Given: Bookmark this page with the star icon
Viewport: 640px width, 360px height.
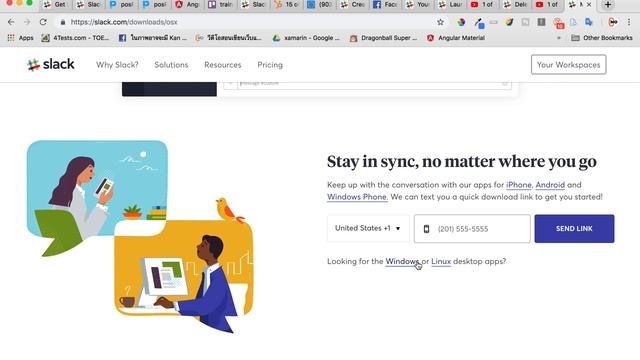Looking at the screenshot, I should [x=440, y=22].
